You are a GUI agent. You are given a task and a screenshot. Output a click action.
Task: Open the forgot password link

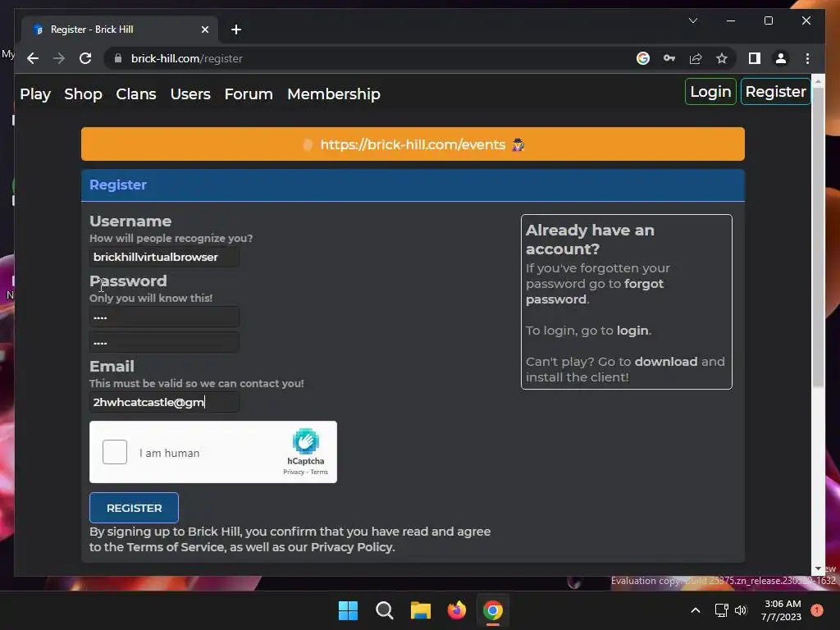point(595,291)
